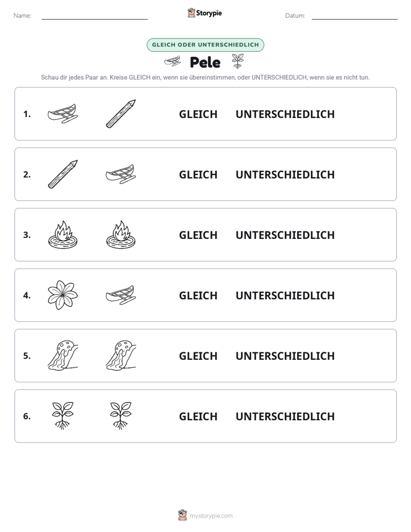The width and height of the screenshot is (411, 532).
Task: Select the right volcano icon in row 5
Action: pos(121,356)
